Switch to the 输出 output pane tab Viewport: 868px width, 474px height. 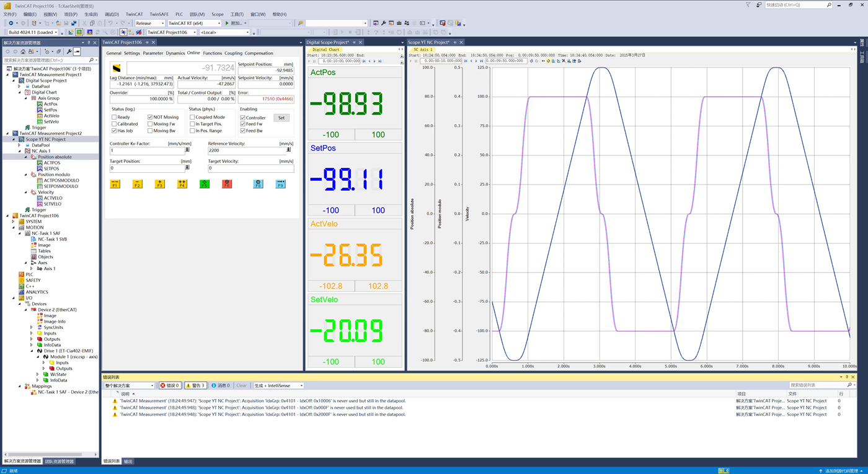(x=128, y=462)
